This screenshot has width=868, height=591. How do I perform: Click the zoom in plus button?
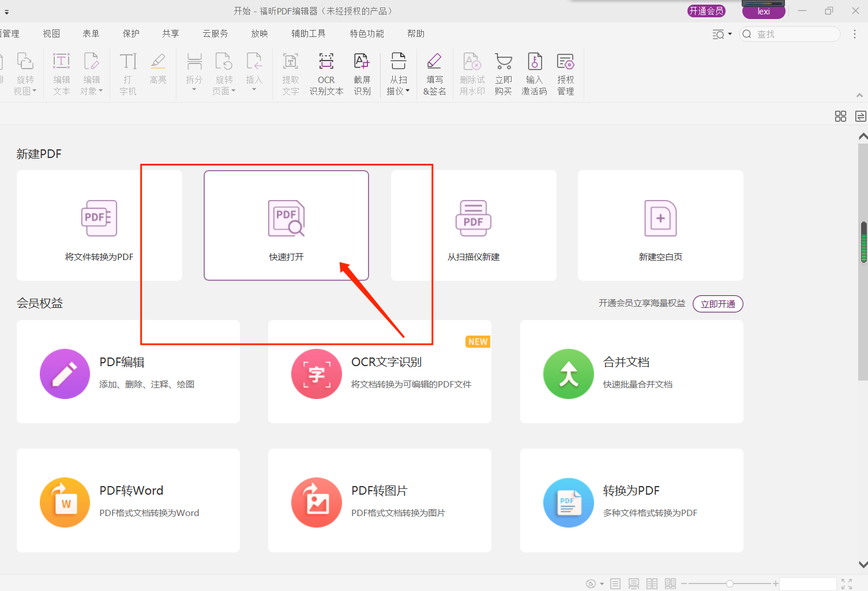[x=776, y=584]
